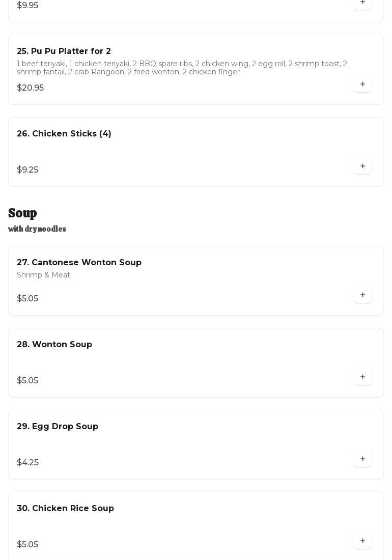Click the Shrimp & Meat description text

[43, 275]
